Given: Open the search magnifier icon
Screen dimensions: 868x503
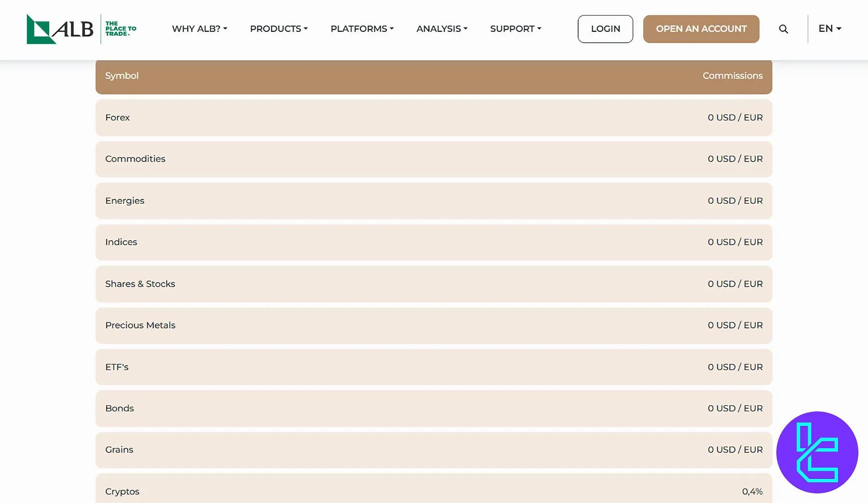Looking at the screenshot, I should point(784,29).
